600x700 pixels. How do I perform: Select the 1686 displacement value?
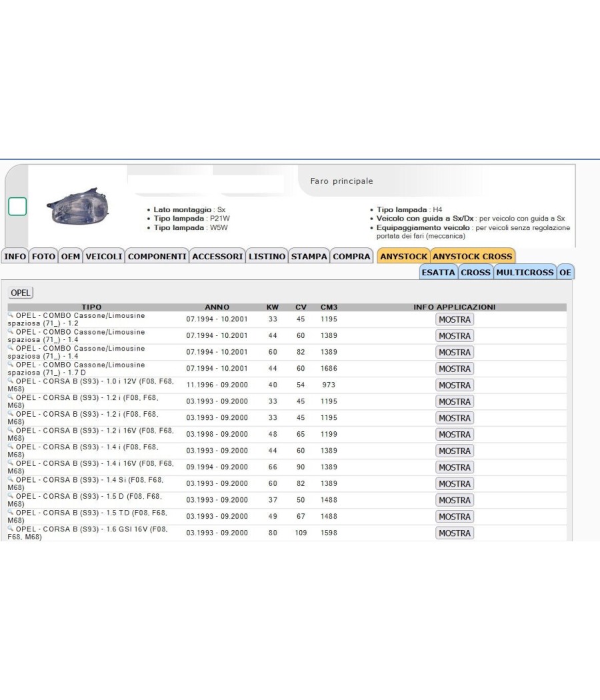pyautogui.click(x=329, y=368)
